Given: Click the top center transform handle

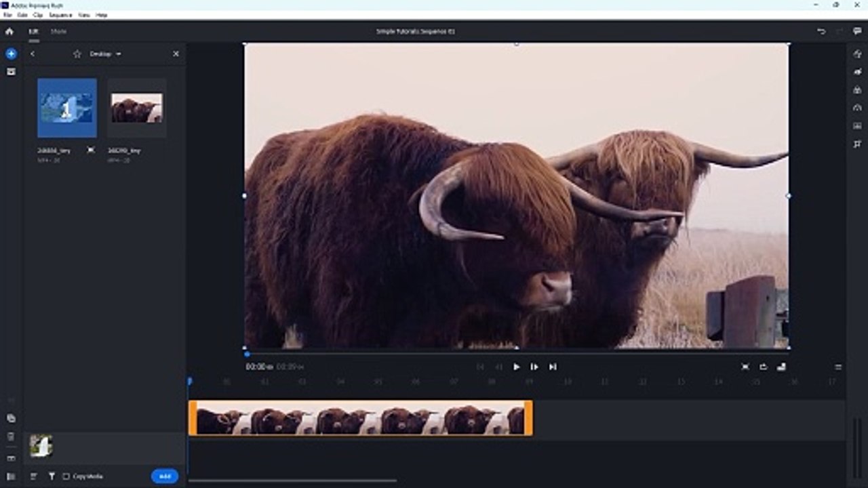Looking at the screenshot, I should click(517, 44).
